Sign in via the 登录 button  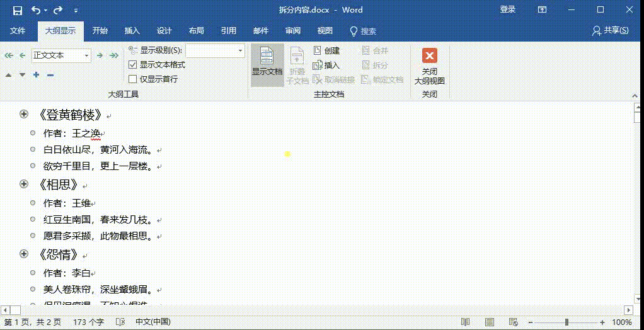pyautogui.click(x=508, y=10)
